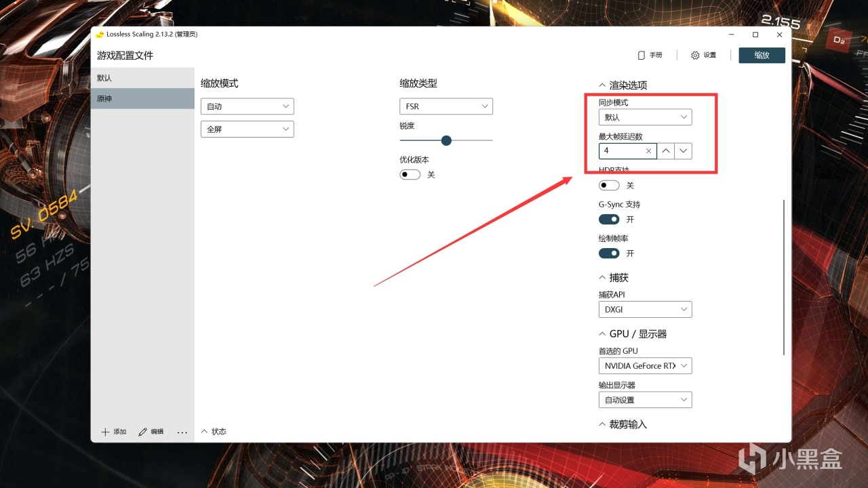Collapse the 裁剪输入 section

tap(623, 424)
